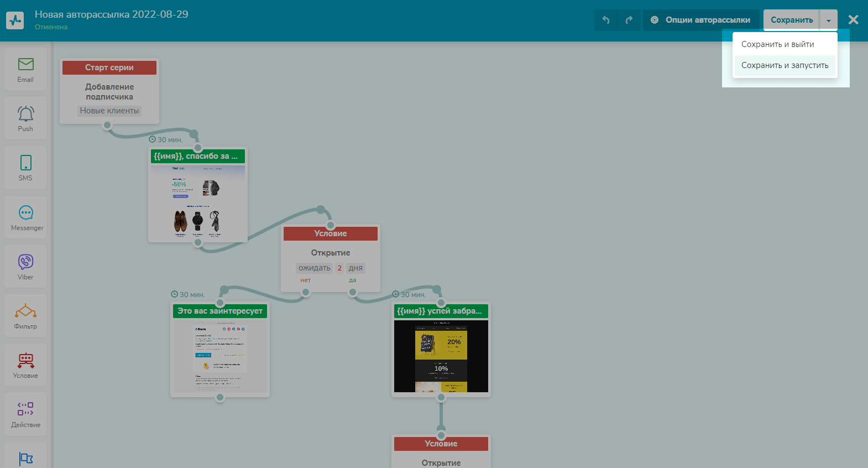Click the wait value 2 in the condition
The image size is (868, 468).
[339, 268]
